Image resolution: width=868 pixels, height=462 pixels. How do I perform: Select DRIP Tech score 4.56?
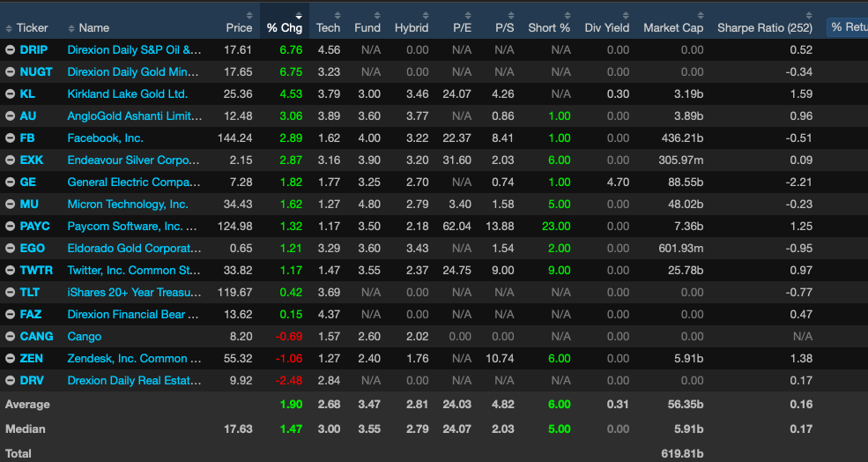pyautogui.click(x=329, y=50)
